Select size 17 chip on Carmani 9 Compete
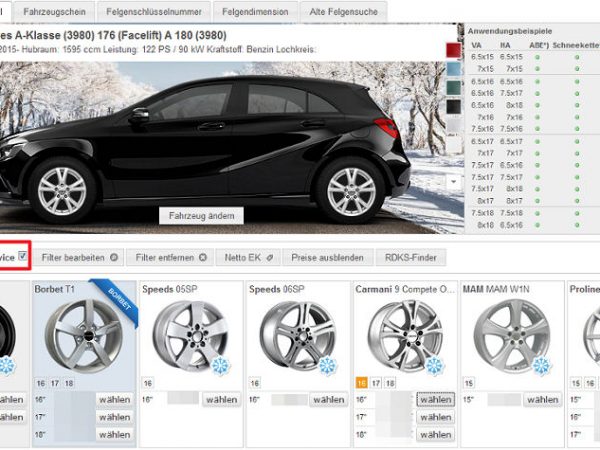Screen dimensions: 600x450 coord(376,383)
